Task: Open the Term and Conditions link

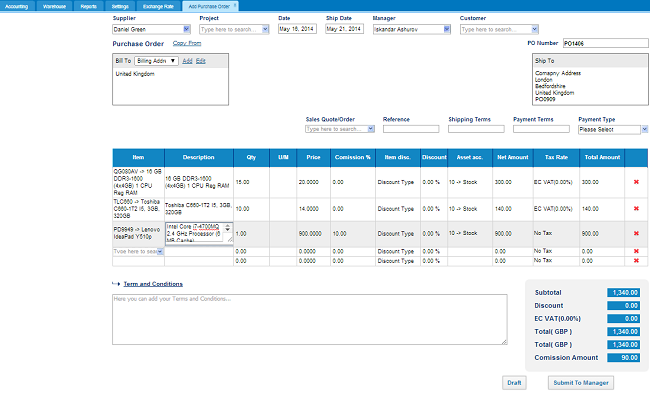Action: pyautogui.click(x=153, y=284)
